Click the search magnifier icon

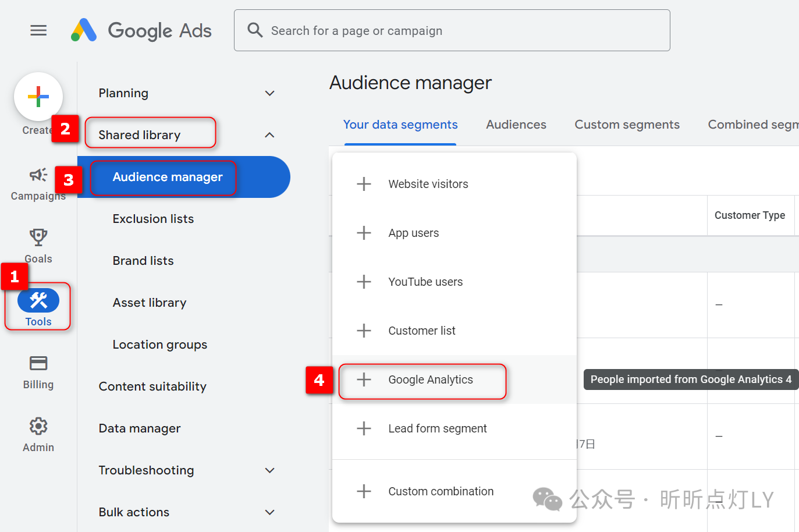tap(255, 30)
